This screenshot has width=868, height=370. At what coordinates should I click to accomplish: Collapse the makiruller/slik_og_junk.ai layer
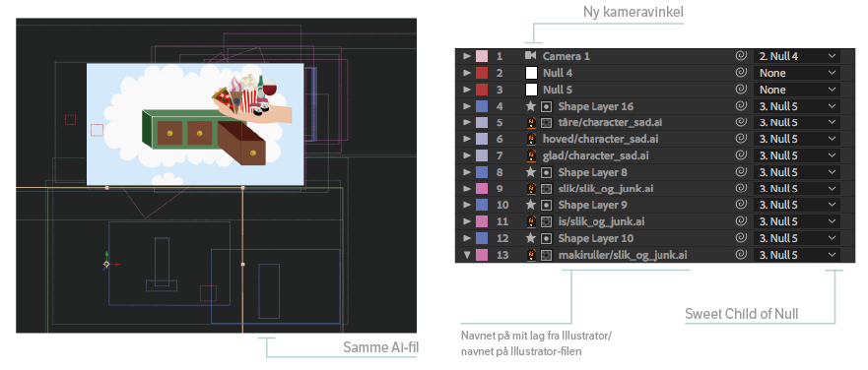point(467,255)
